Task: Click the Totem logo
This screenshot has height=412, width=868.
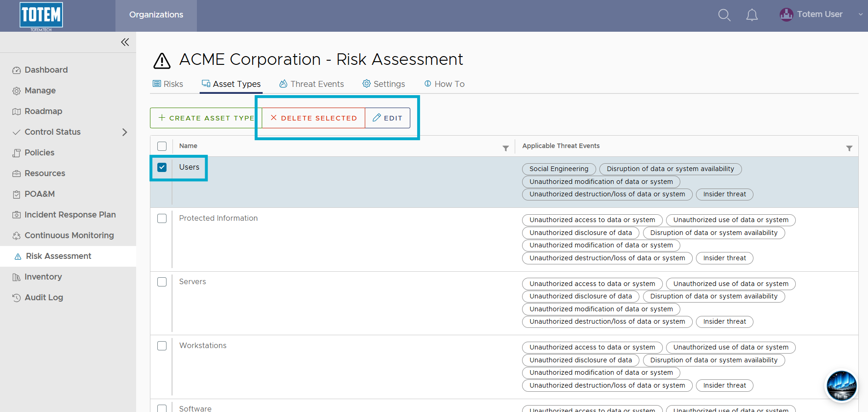Action: point(41,16)
